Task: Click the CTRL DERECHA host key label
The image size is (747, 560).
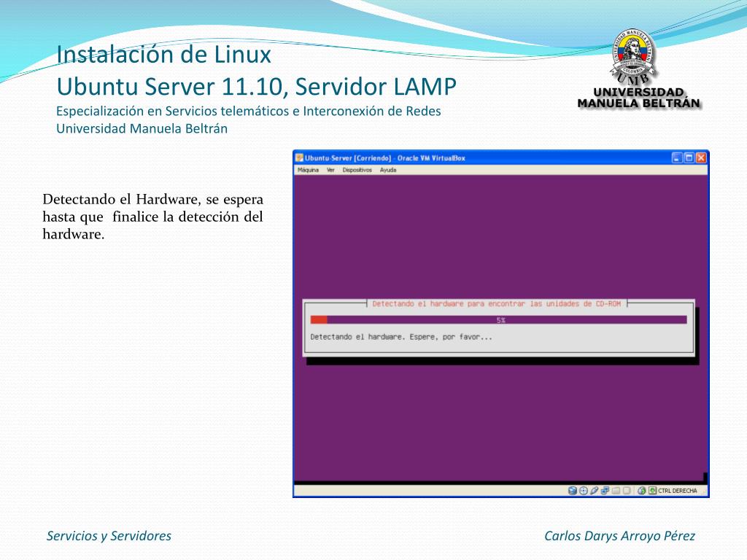Action: 678,491
